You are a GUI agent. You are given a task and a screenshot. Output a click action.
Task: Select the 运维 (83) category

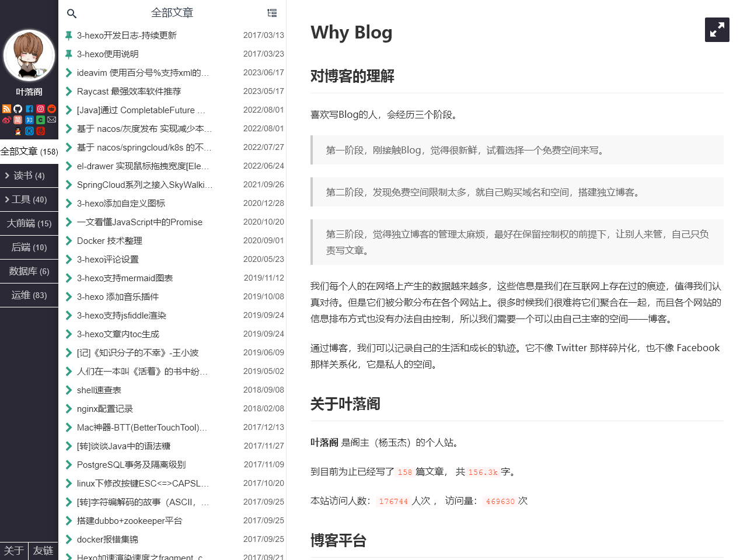tap(29, 295)
